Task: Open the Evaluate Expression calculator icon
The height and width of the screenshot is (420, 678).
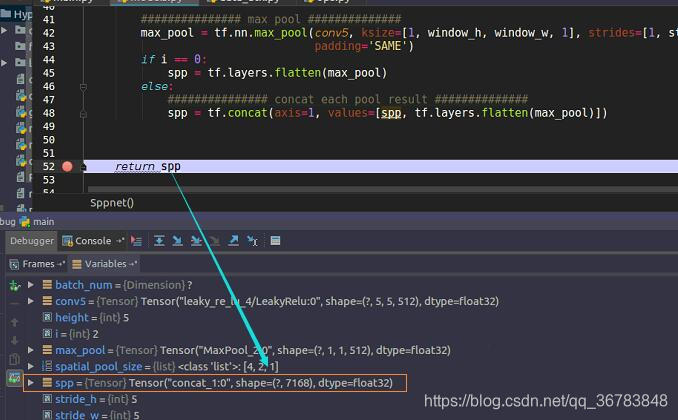Action: coord(275,240)
